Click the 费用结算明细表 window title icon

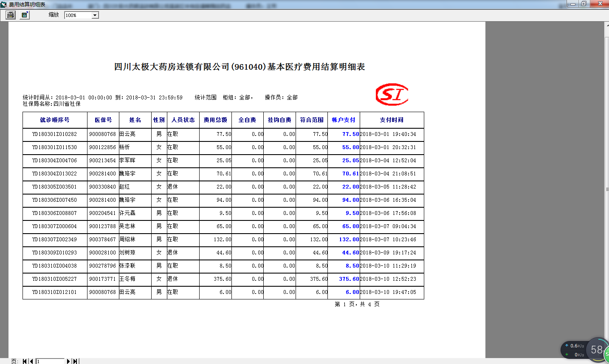[x=4, y=4]
